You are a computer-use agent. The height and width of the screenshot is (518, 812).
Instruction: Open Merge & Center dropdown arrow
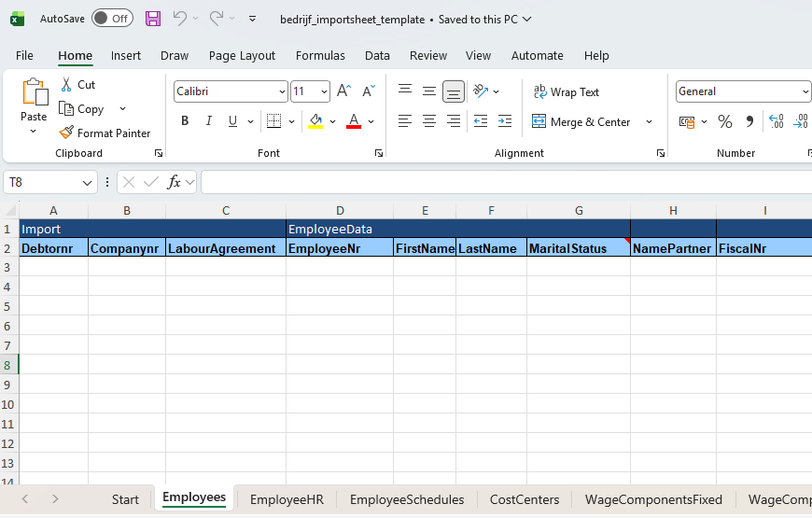click(x=649, y=122)
